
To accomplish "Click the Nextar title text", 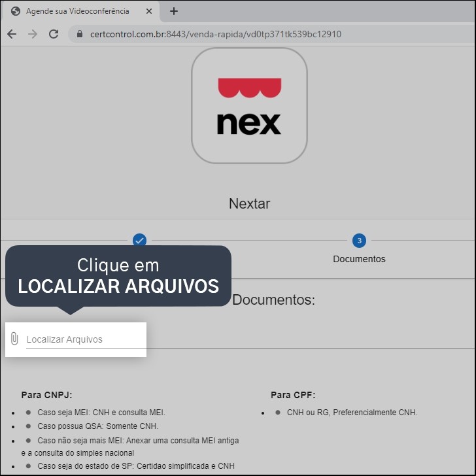I will (249, 204).
